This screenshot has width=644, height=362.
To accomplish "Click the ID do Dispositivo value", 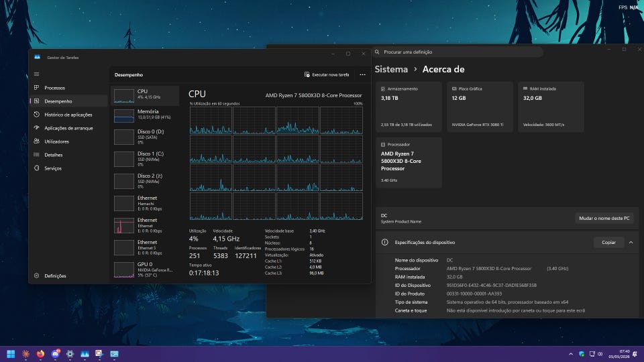I will pos(491,286).
